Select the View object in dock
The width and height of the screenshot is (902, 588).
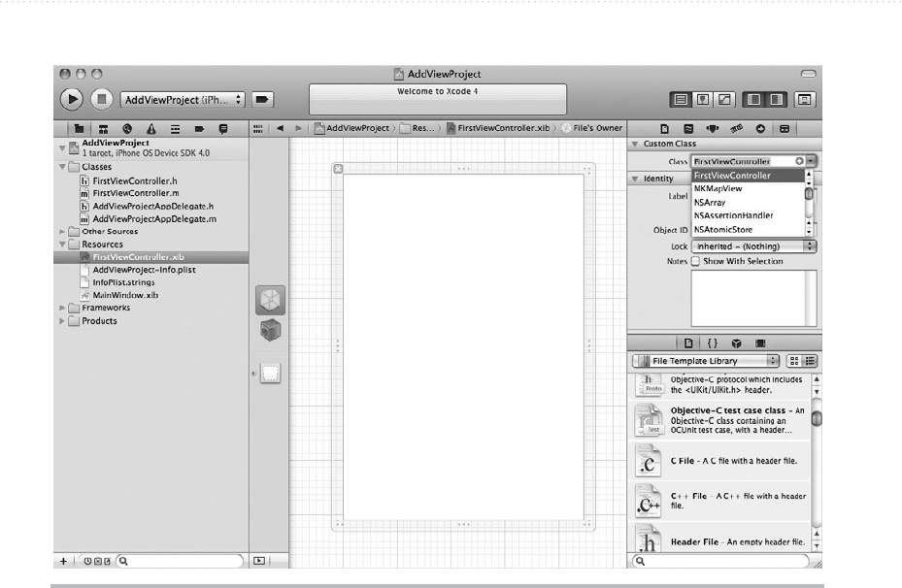[270, 373]
